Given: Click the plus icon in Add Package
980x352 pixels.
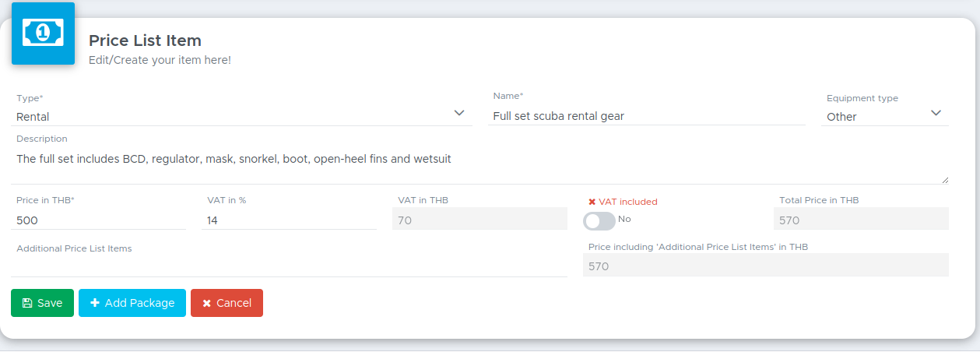Looking at the screenshot, I should (x=95, y=303).
